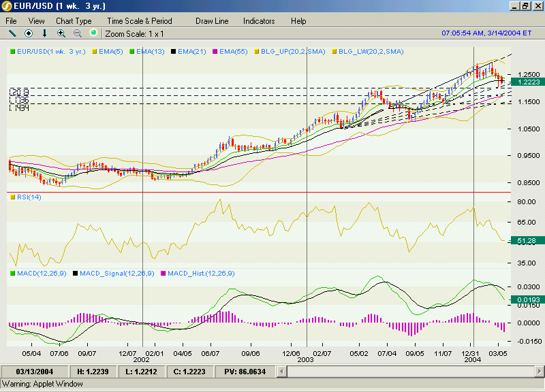Viewport: 545px width, 392px height.
Task: Expand the Chart Type menu
Action: 74,21
